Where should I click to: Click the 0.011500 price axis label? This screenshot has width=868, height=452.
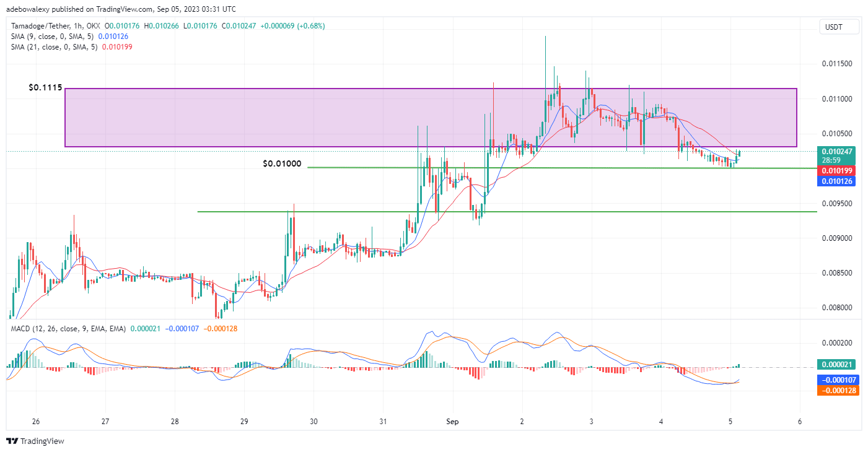(x=836, y=64)
